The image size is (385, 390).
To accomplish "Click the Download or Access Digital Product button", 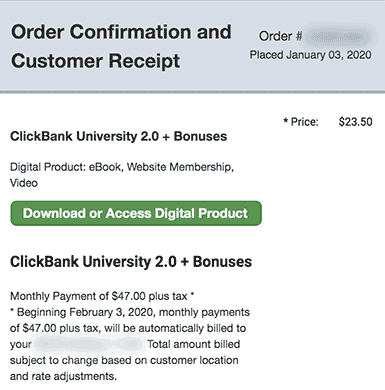I will 136,213.
